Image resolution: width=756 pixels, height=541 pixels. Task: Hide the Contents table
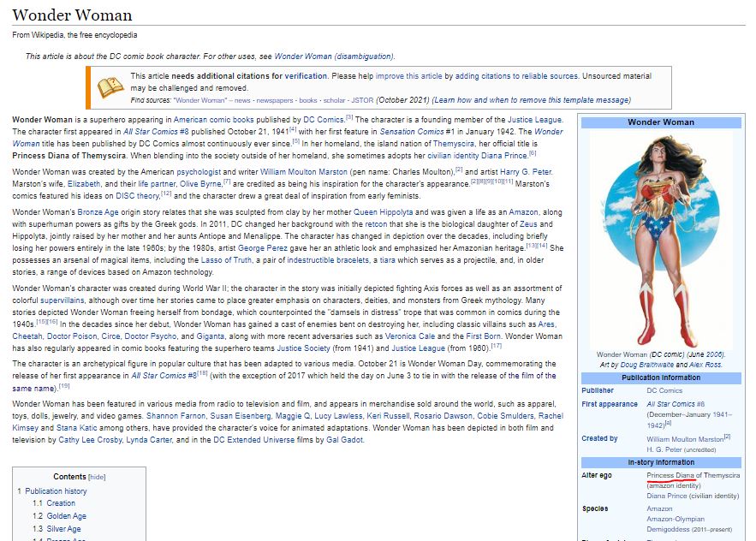(97, 477)
